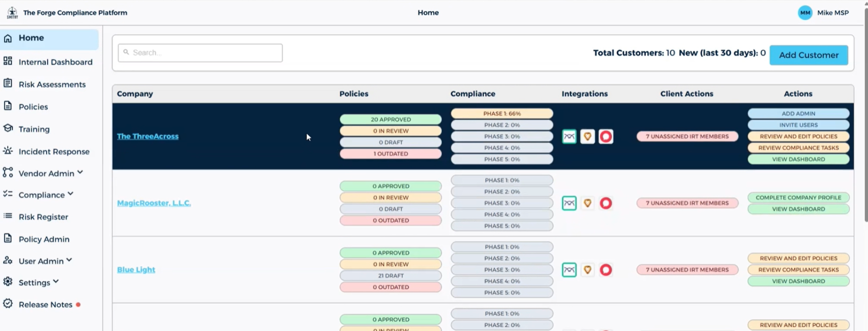Expand the Compliance sidebar section
Viewport: 868px width, 331px height.
(70, 194)
